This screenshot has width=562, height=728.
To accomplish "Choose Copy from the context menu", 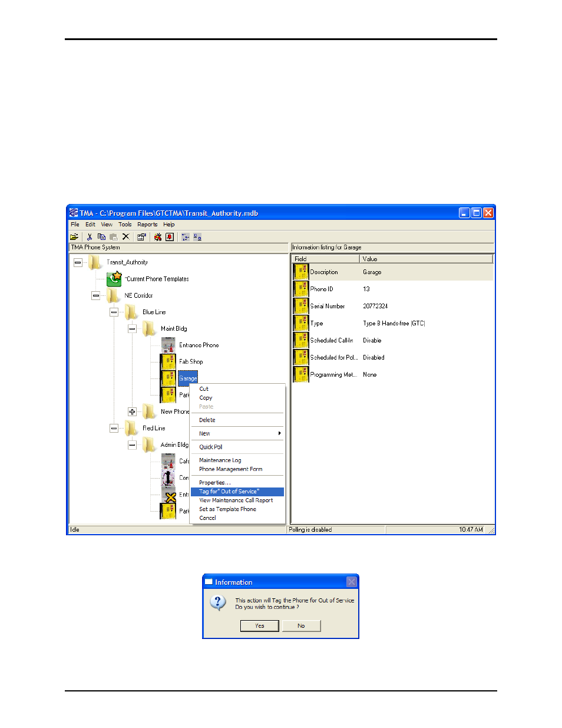I will [x=206, y=398].
